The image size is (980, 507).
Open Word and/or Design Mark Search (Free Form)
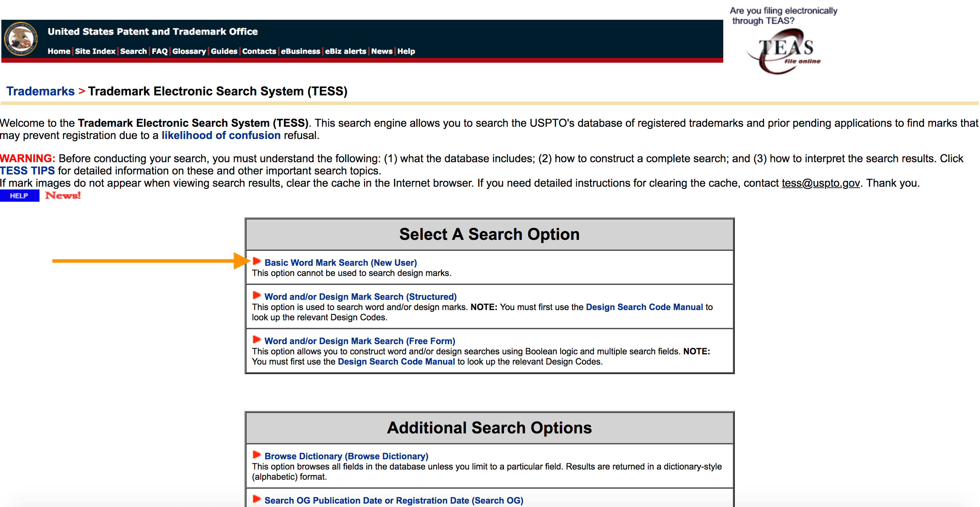[x=360, y=341]
